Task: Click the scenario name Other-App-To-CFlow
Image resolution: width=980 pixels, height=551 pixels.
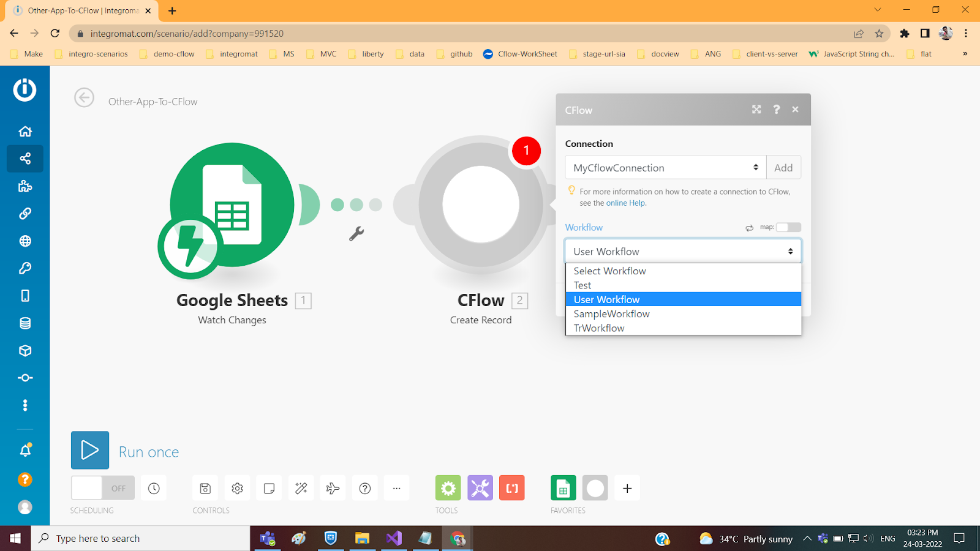Action: (153, 102)
